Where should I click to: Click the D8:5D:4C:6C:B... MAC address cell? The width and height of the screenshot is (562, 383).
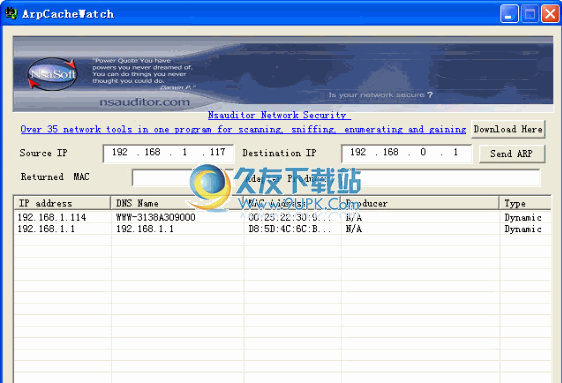[290, 229]
